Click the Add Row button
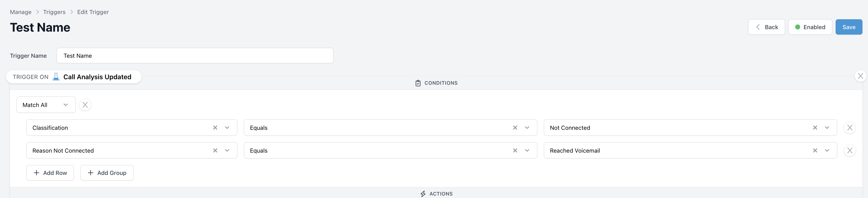Screen dimensions: 868x198 tap(50, 173)
